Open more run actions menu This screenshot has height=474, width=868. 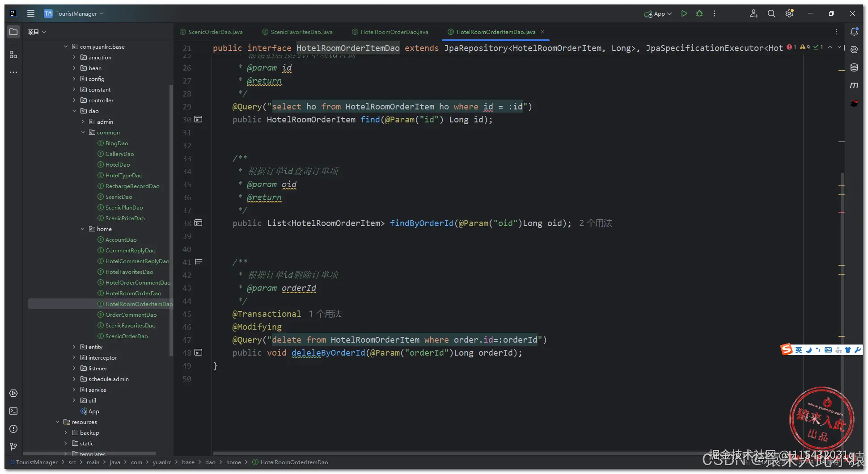[x=715, y=13]
